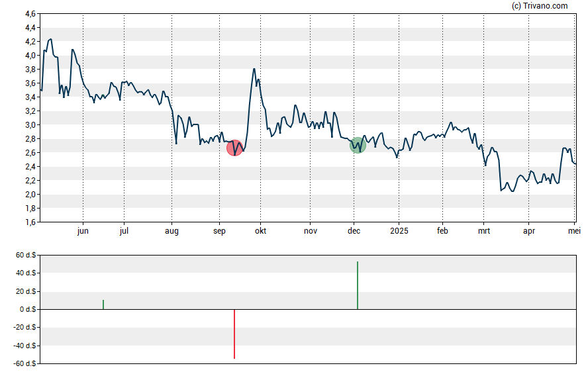Click the '2,4' y-axis value
588x374 pixels.
[x=30, y=167]
